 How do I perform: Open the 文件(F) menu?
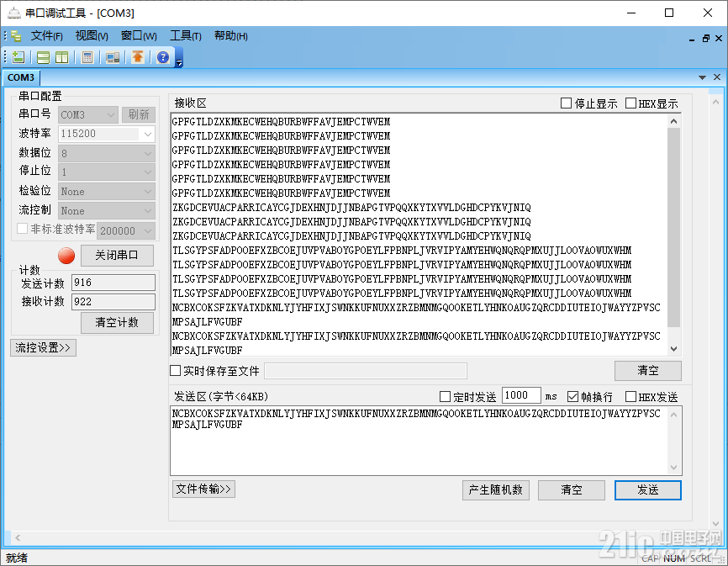[47, 36]
